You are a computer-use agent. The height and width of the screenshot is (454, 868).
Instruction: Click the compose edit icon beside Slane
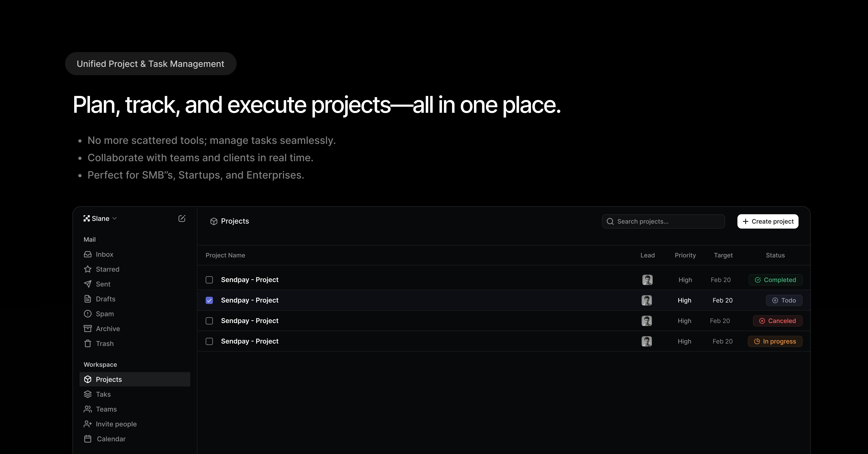point(182,219)
